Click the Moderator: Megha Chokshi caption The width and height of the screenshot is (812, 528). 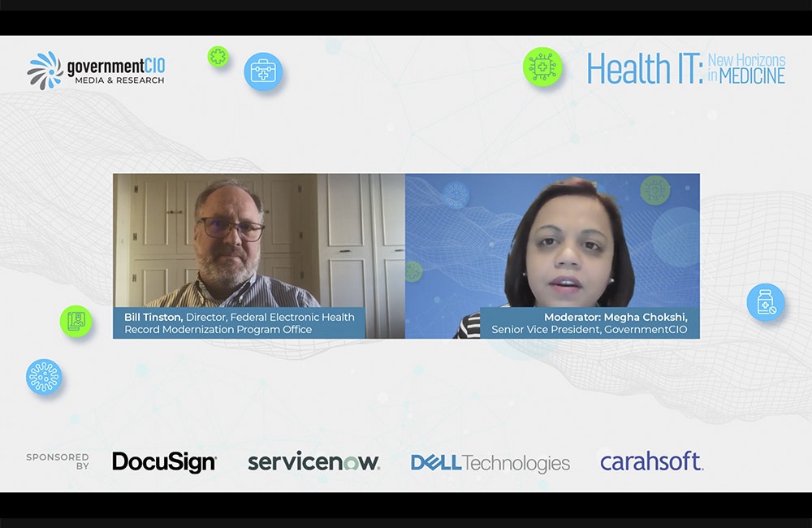[590, 323]
